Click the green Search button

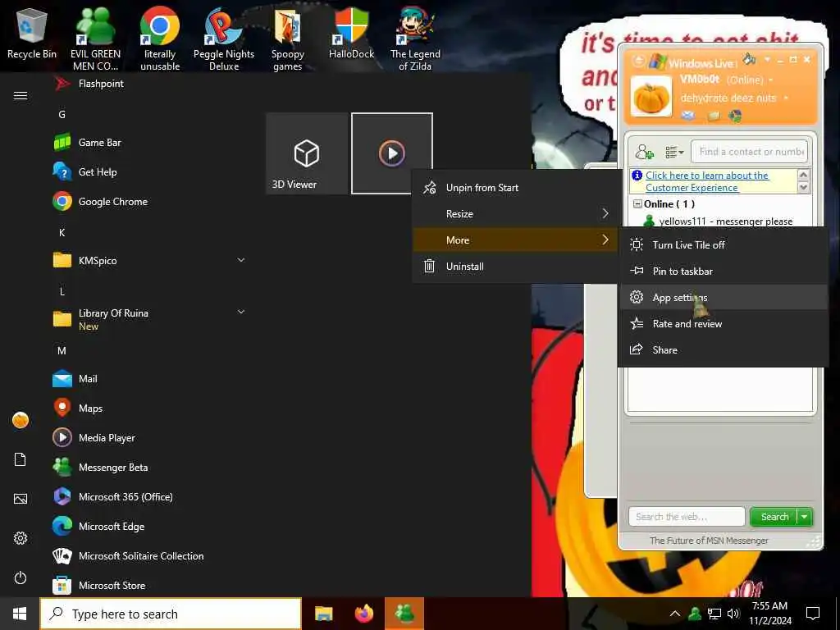pyautogui.click(x=774, y=517)
